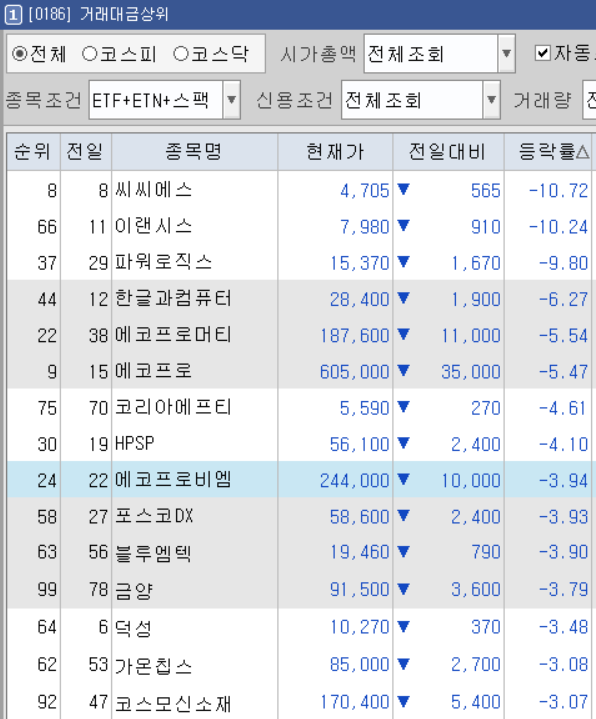
Task: Select the 이랜시스 stock row
Action: click(299, 226)
